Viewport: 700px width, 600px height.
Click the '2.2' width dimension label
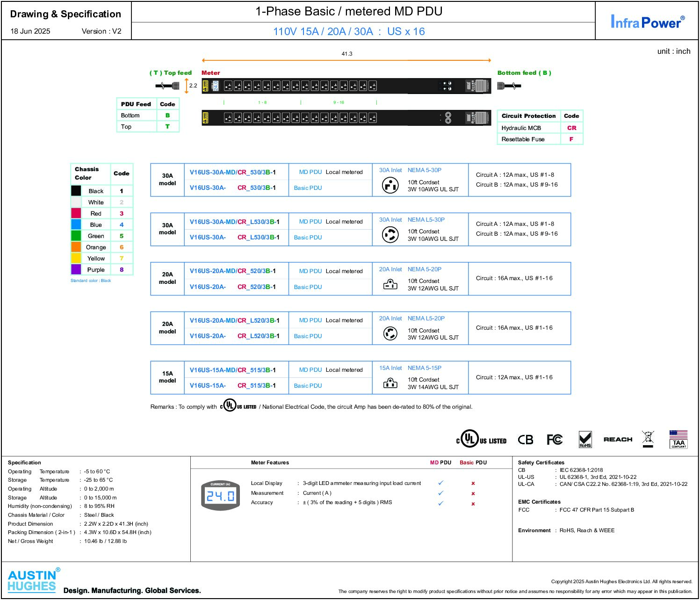coord(193,86)
